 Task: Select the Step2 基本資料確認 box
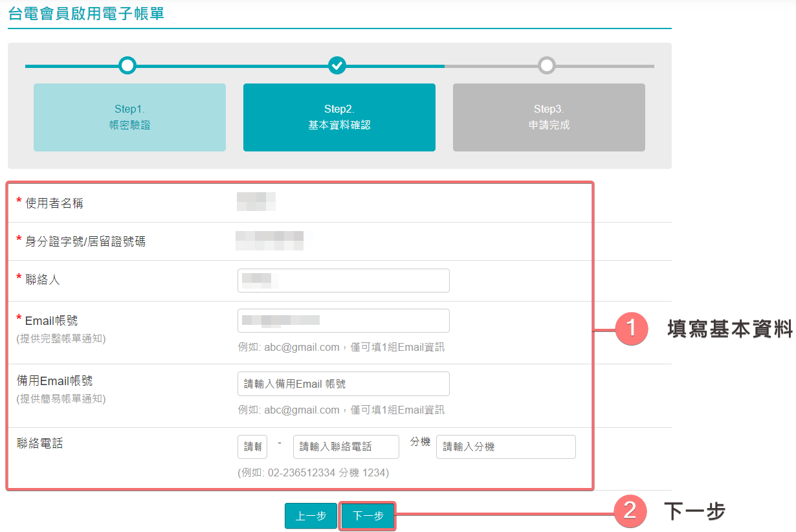coord(339,117)
